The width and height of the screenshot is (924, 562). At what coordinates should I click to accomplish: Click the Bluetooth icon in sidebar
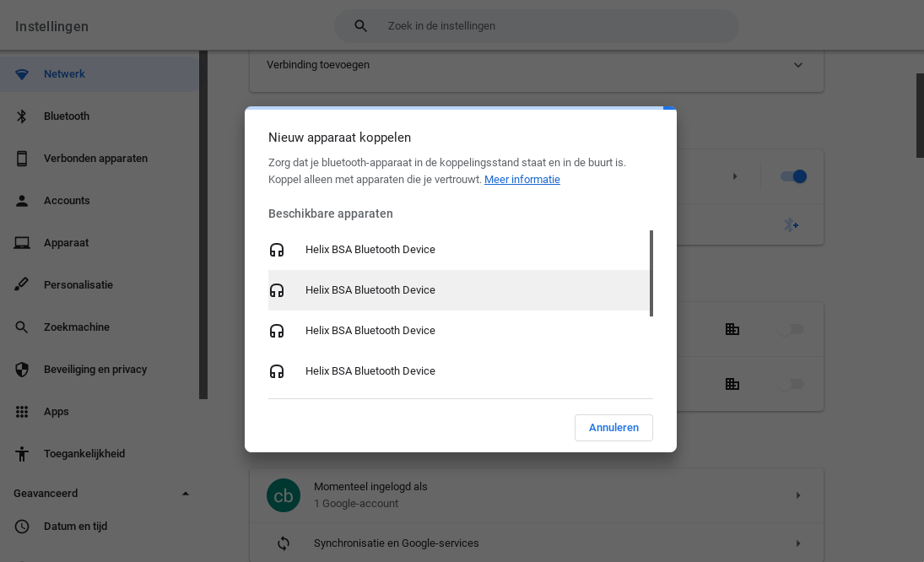[x=22, y=116]
